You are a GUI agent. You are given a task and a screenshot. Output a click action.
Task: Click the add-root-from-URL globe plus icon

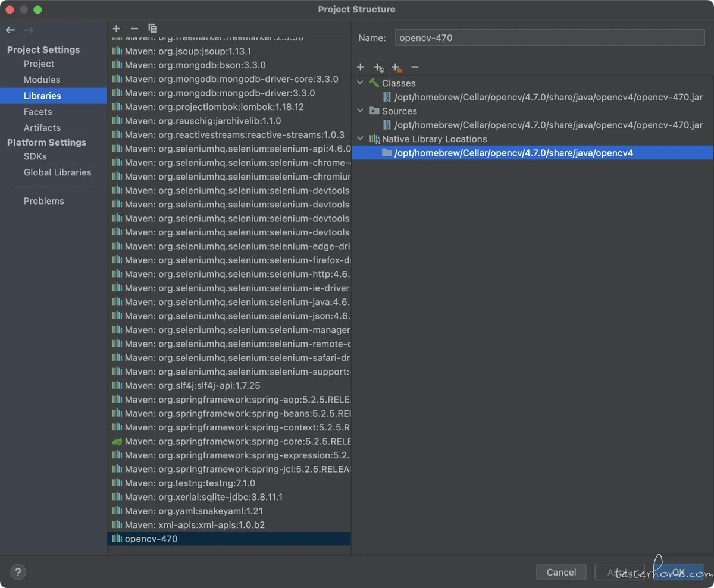(378, 68)
